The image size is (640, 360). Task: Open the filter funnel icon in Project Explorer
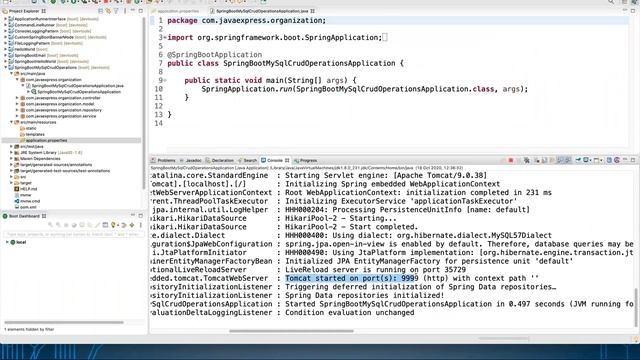click(x=116, y=11)
